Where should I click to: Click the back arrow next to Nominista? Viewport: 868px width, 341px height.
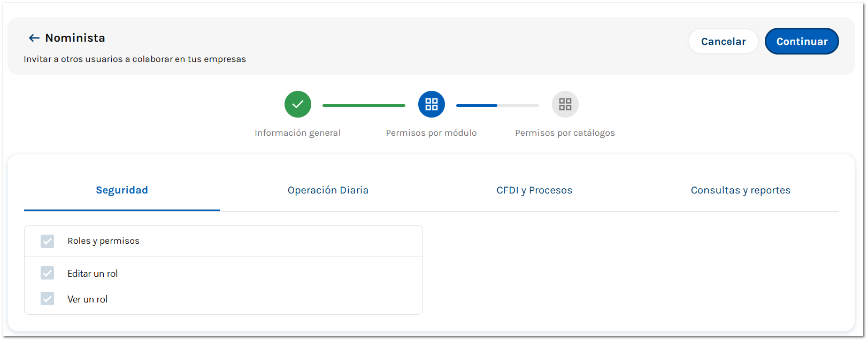coord(34,38)
